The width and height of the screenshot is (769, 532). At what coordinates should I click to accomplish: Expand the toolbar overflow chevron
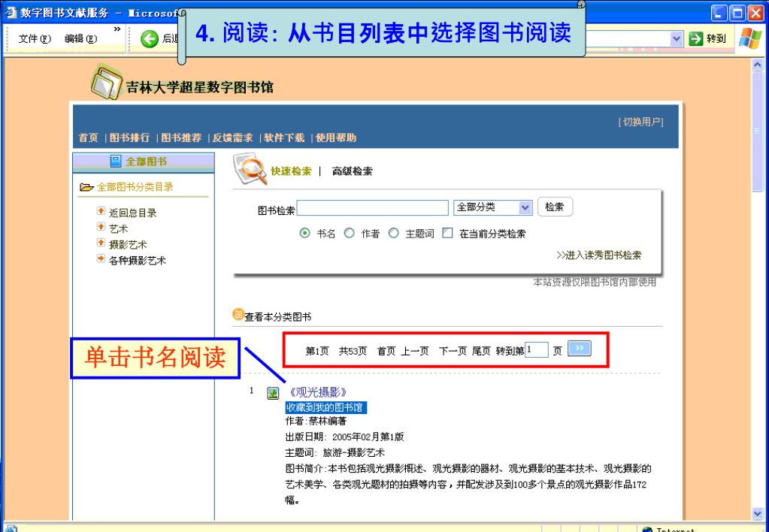pos(117,29)
